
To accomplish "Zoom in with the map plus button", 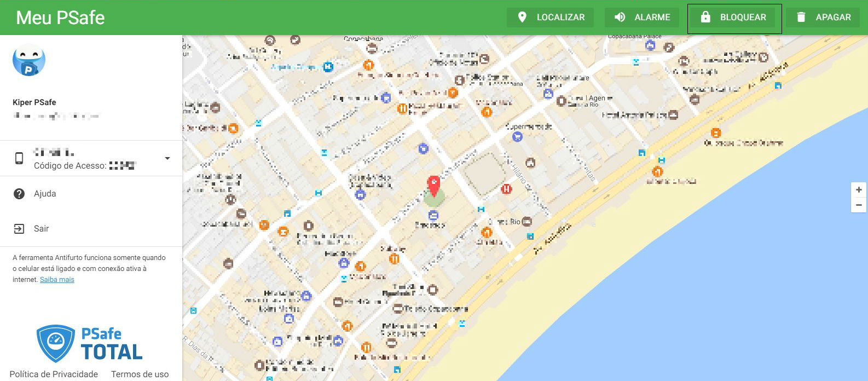I will [x=859, y=190].
